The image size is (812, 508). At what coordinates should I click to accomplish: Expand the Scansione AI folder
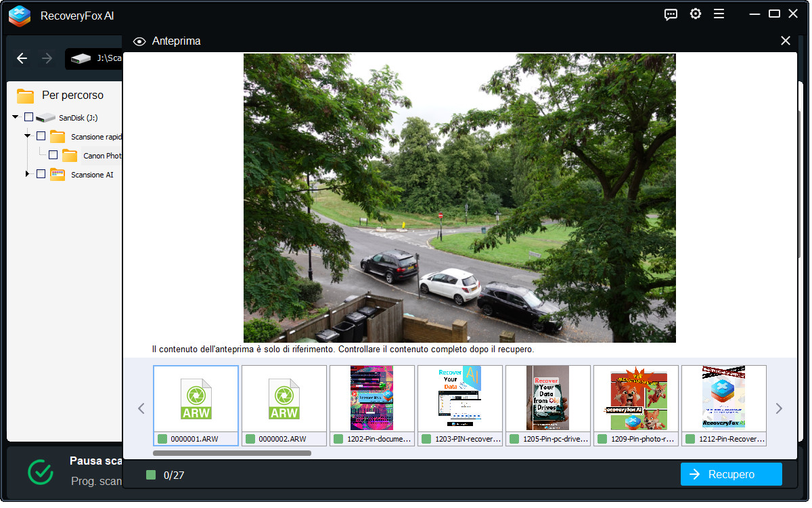[28, 174]
